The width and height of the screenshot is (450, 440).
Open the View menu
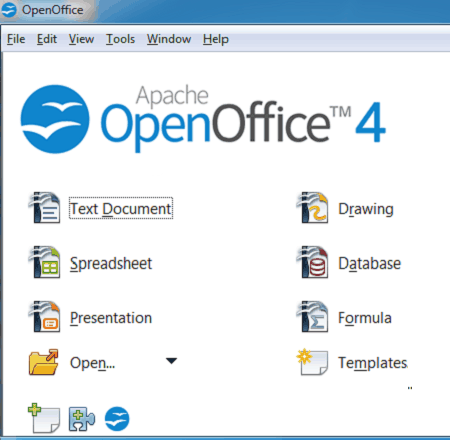click(81, 39)
